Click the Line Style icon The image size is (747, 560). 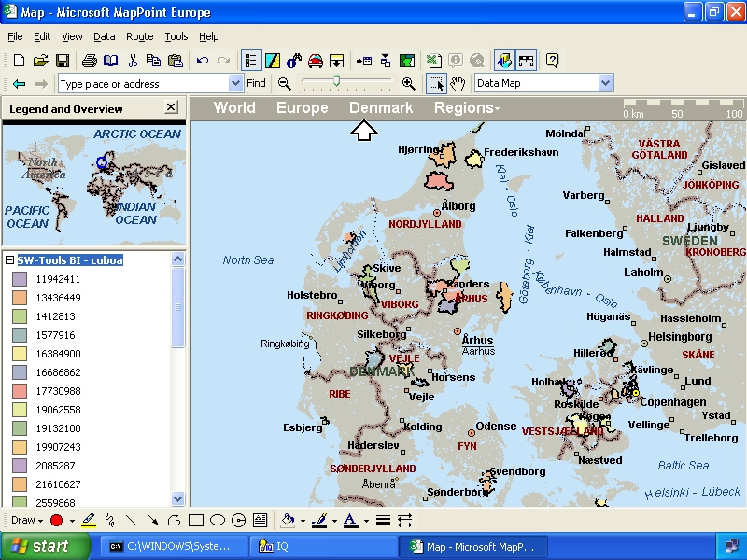tap(383, 521)
